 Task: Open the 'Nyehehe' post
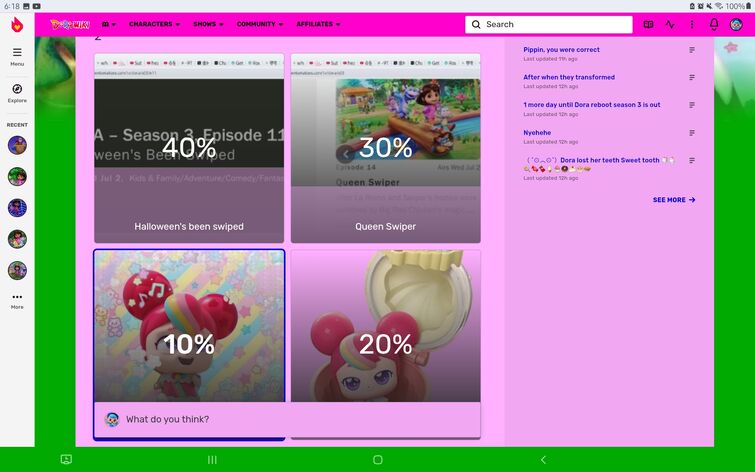[x=537, y=132]
